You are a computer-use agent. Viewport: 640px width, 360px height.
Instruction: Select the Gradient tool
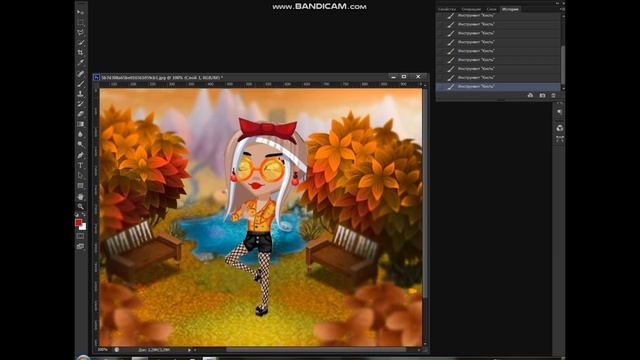(x=80, y=124)
